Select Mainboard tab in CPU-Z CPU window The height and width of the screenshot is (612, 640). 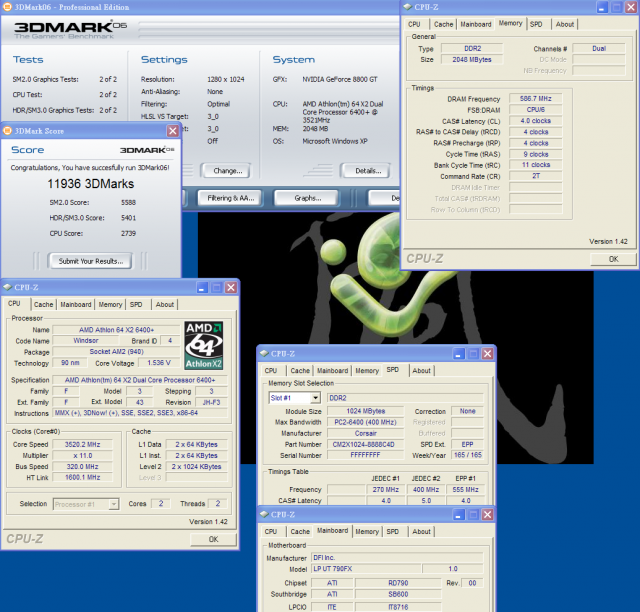tap(76, 305)
